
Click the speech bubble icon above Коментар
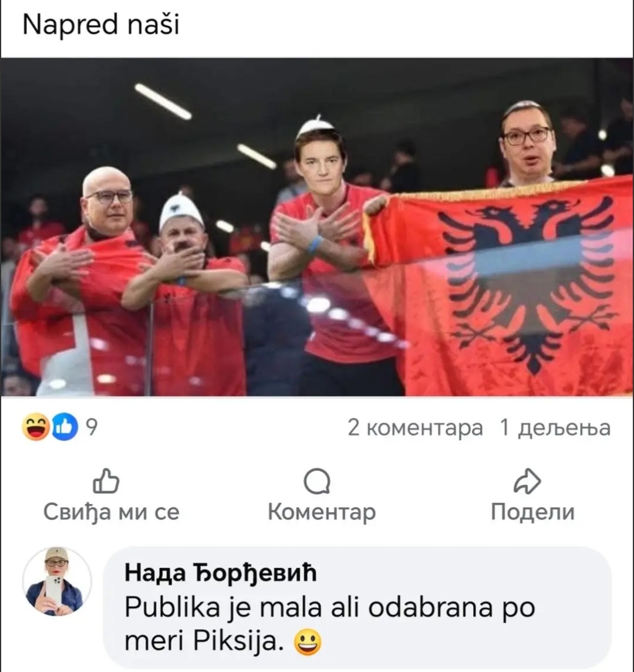pyautogui.click(x=317, y=482)
